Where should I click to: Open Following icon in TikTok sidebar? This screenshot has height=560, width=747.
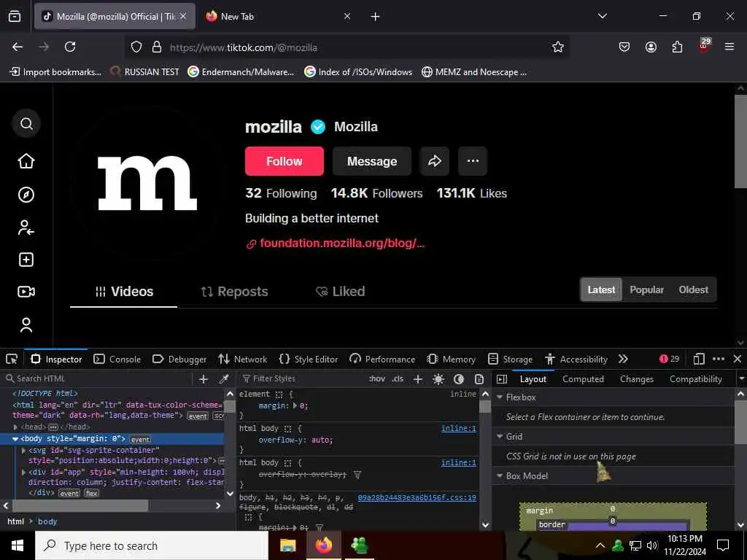coord(26,227)
